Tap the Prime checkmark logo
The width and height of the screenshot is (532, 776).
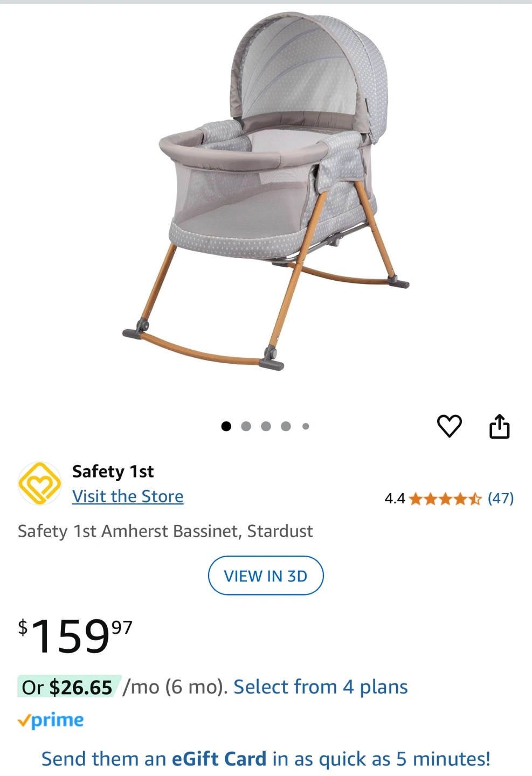51,720
